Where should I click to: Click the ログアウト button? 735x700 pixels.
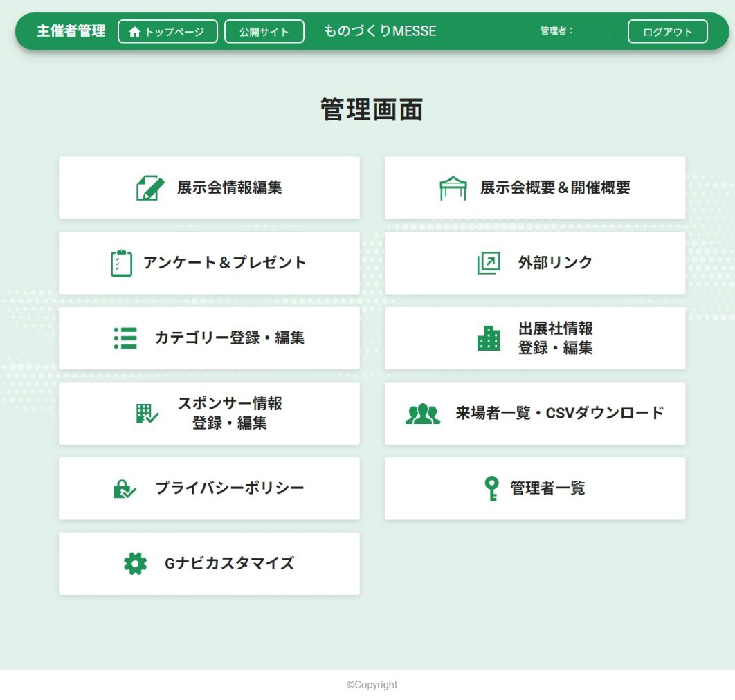tap(667, 31)
